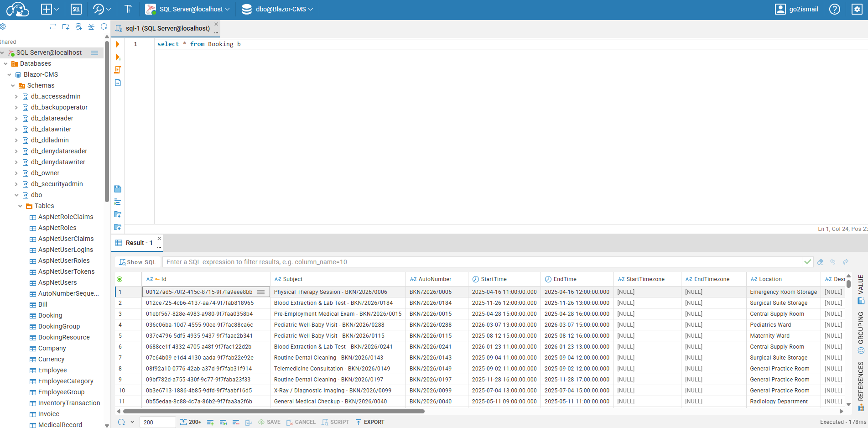The height and width of the screenshot is (428, 868).
Task: Select the Employee table in tree
Action: [x=52, y=370]
